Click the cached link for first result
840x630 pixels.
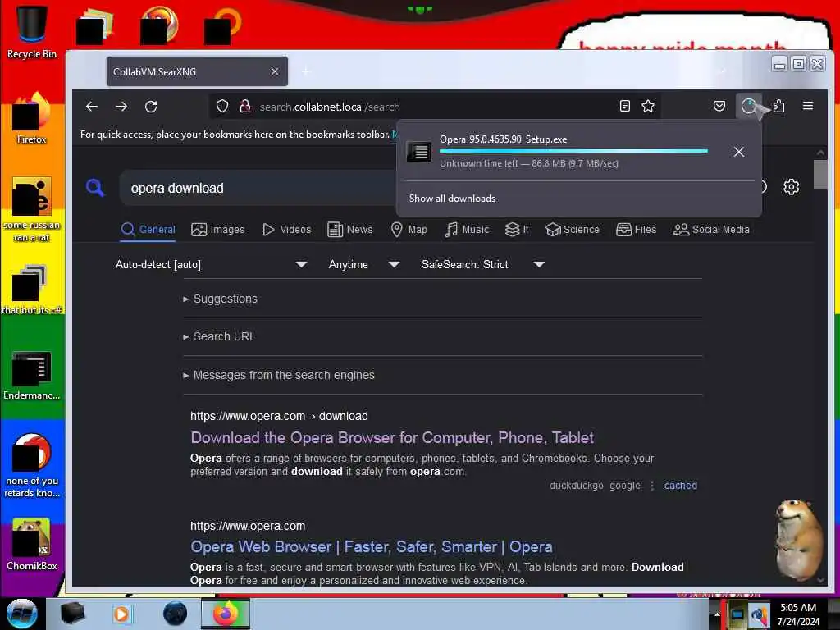click(x=680, y=486)
